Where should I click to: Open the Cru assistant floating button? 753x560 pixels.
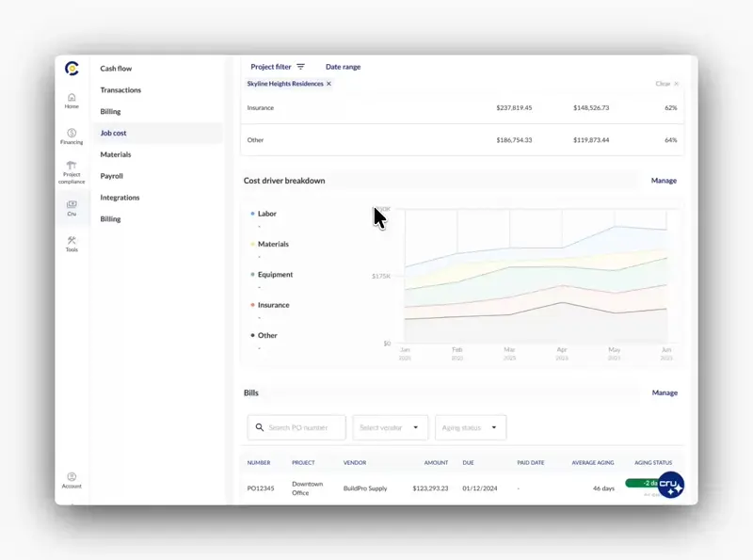(x=671, y=485)
